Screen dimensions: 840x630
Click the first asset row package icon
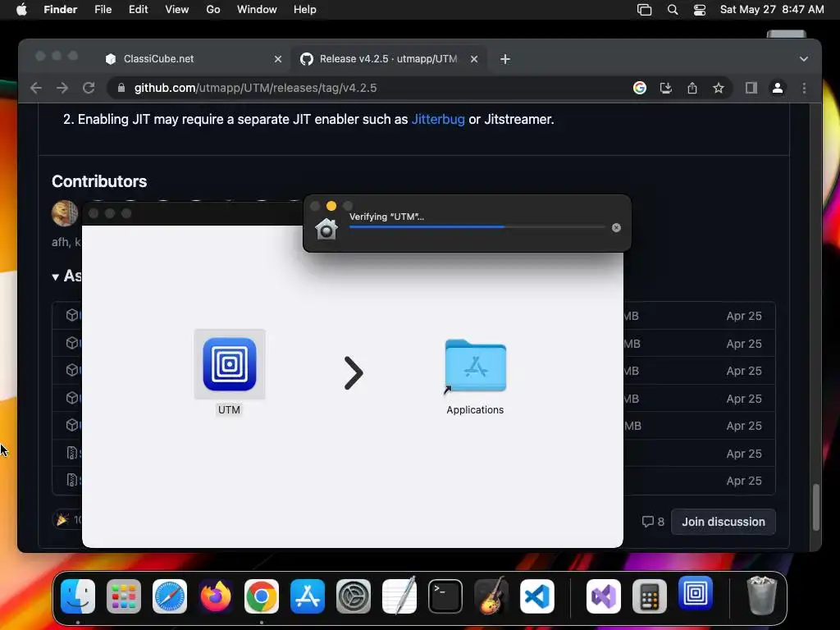72,315
